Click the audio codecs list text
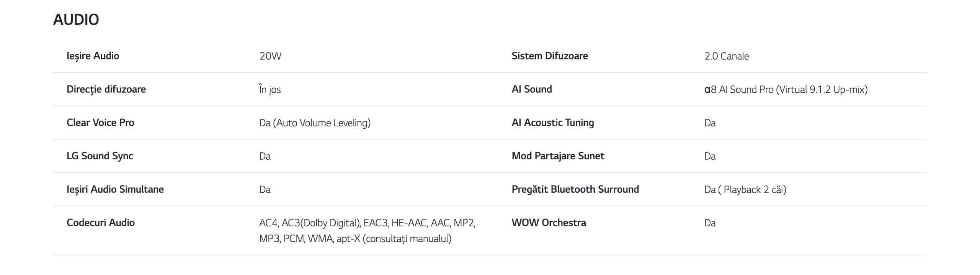980x275 pixels. click(367, 231)
